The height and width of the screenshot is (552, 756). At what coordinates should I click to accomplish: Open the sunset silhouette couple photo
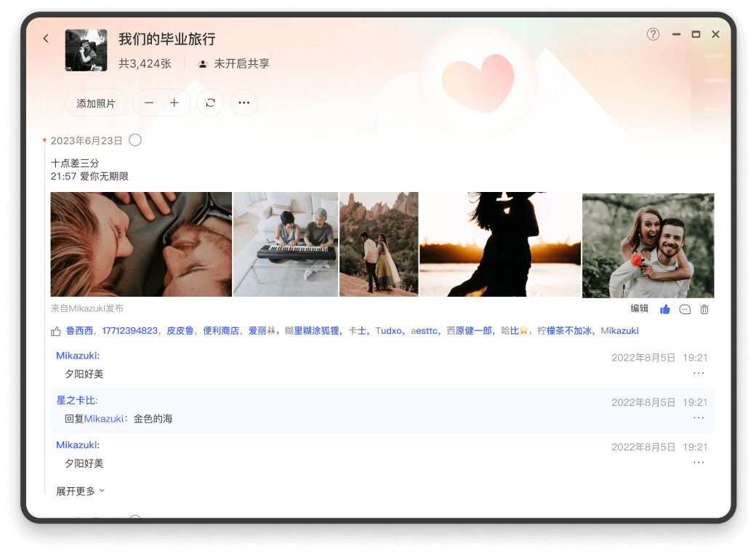500,244
